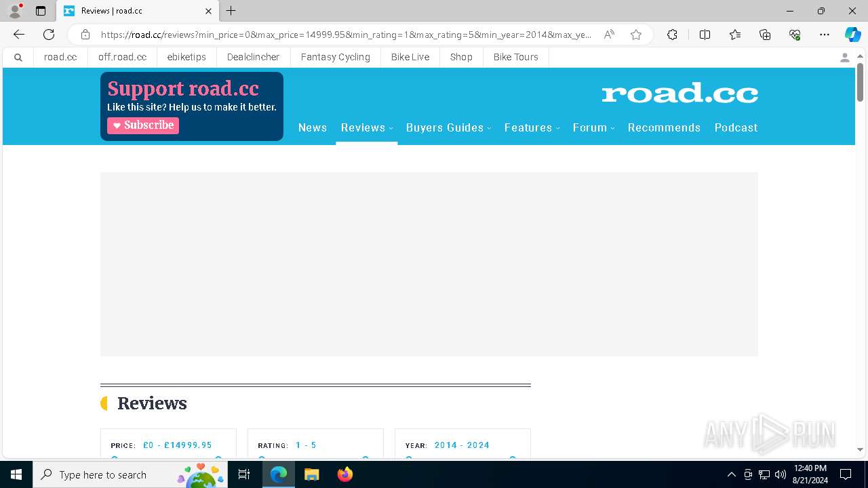This screenshot has width=868, height=488.
Task: Show hidden tray icons chevron
Action: point(731,474)
